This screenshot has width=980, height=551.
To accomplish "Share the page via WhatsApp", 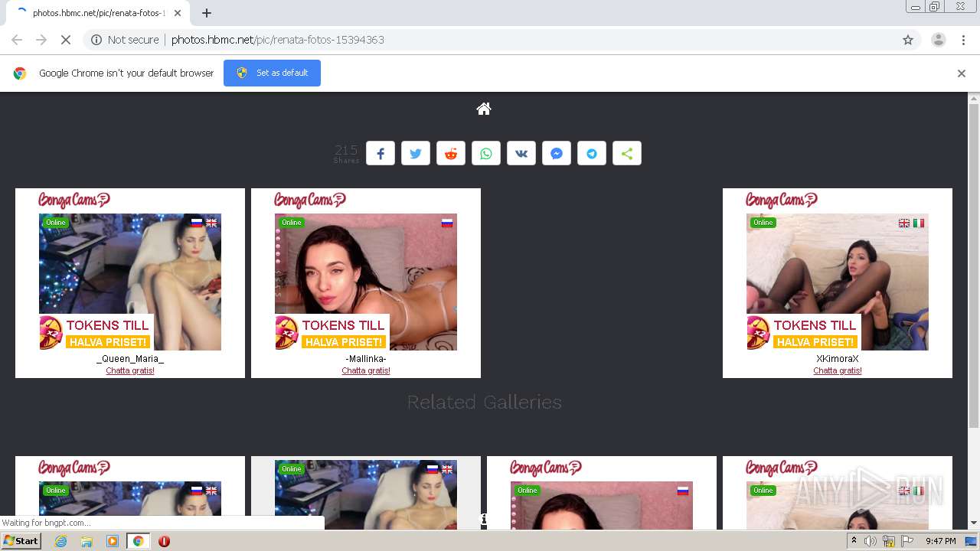I will pos(486,153).
